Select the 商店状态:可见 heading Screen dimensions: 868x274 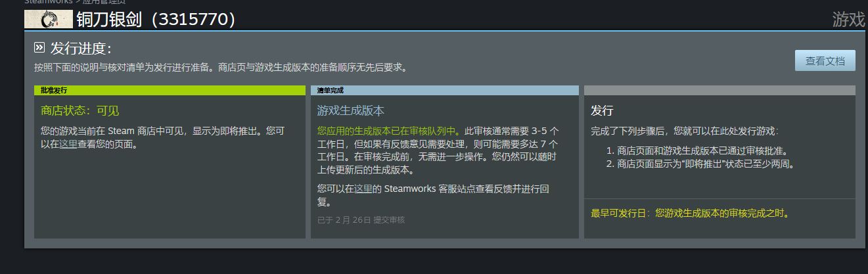(x=80, y=111)
